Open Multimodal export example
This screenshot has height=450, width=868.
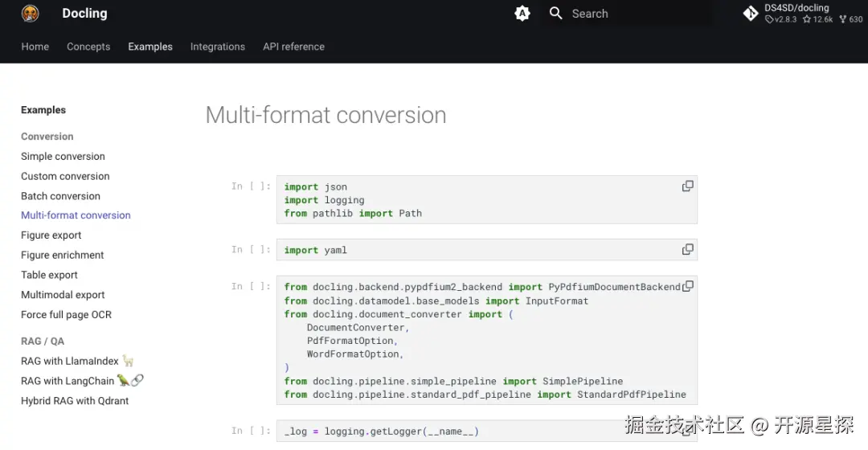(63, 295)
